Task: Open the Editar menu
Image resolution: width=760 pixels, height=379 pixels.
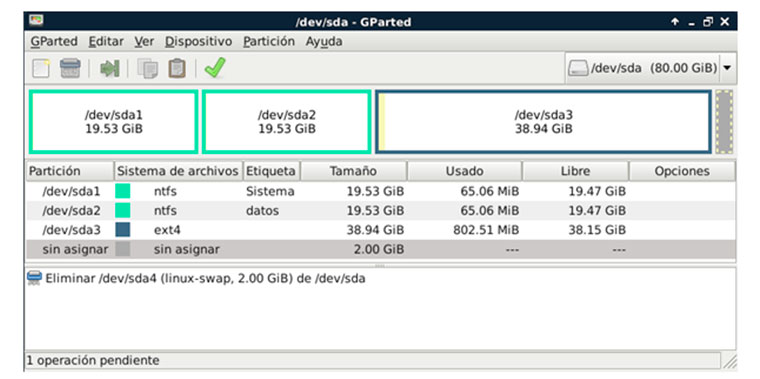Action: pyautogui.click(x=106, y=42)
